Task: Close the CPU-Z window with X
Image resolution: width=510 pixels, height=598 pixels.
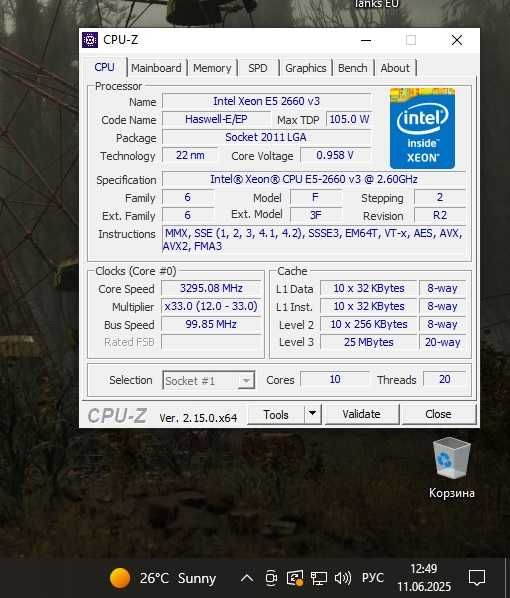Action: pyautogui.click(x=457, y=40)
